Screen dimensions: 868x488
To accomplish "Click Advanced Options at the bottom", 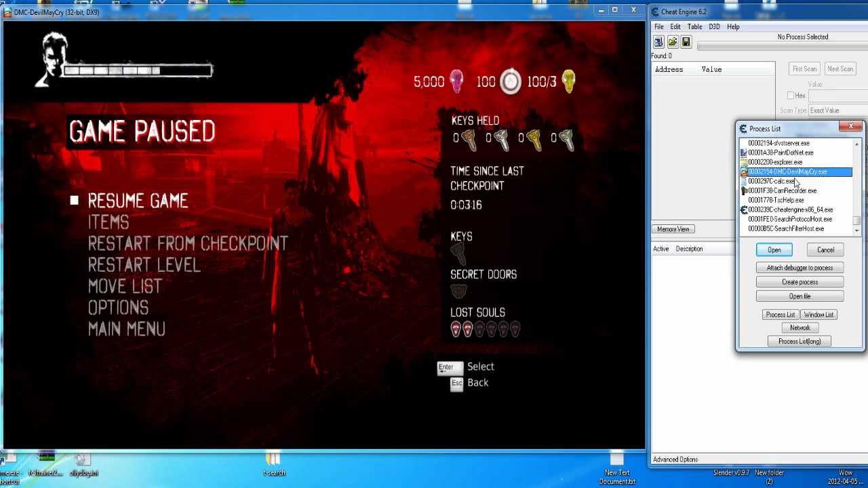I will 675,460.
